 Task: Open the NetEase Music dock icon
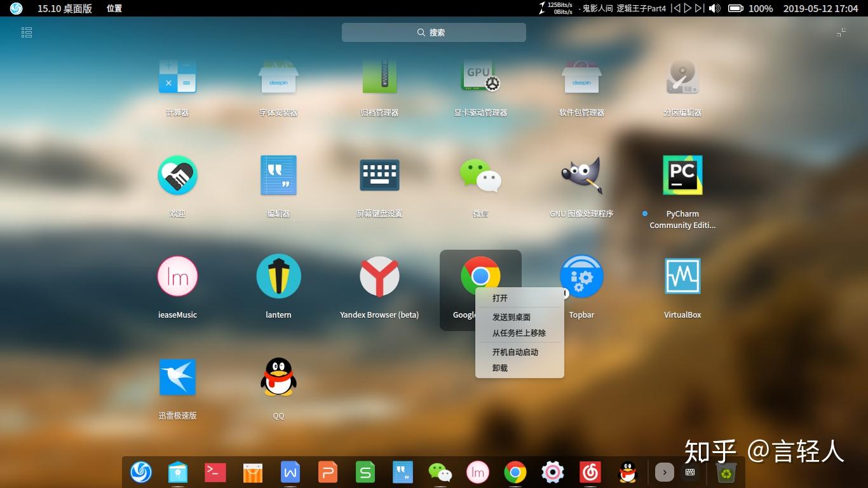590,472
